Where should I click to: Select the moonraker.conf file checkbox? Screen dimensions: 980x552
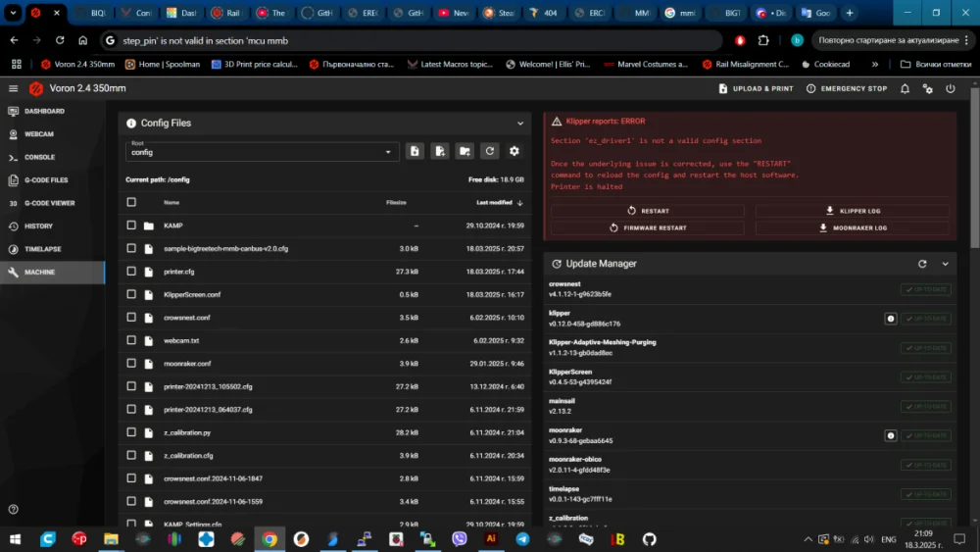tap(131, 363)
